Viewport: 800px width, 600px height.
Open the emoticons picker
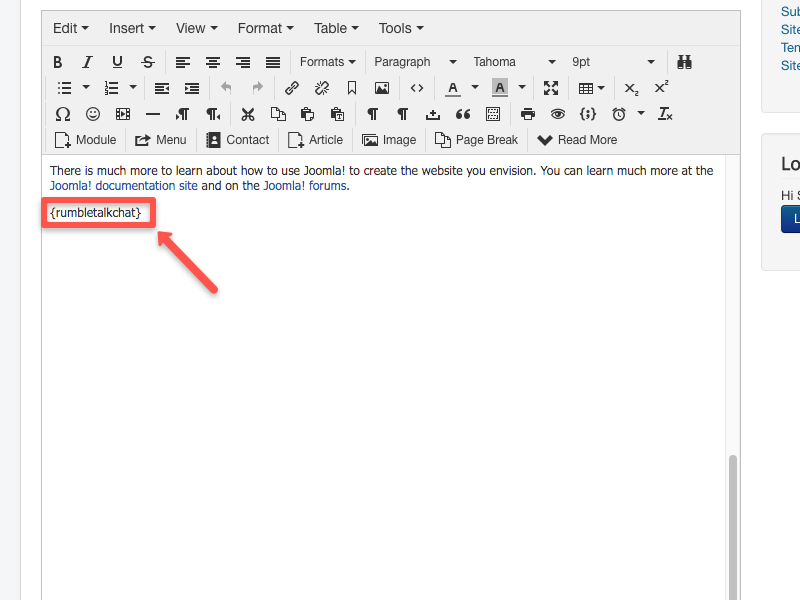pyautogui.click(x=93, y=114)
